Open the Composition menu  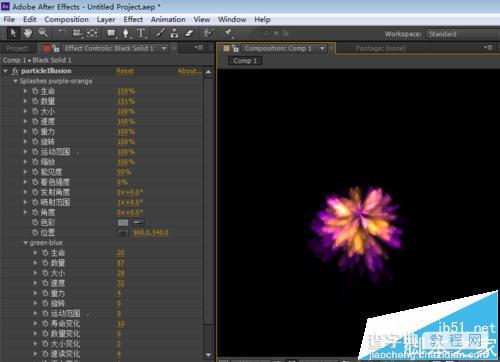pyautogui.click(x=66, y=20)
